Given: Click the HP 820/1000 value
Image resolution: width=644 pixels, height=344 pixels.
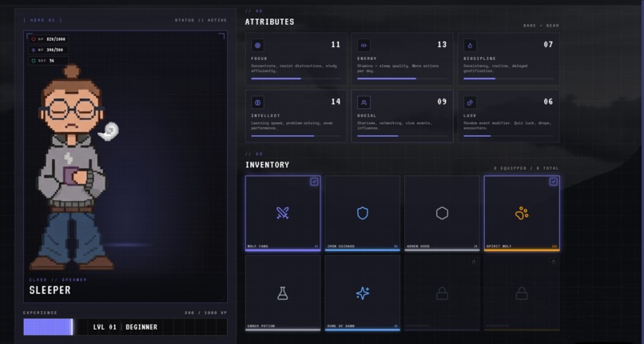Looking at the screenshot, I should (55, 39).
